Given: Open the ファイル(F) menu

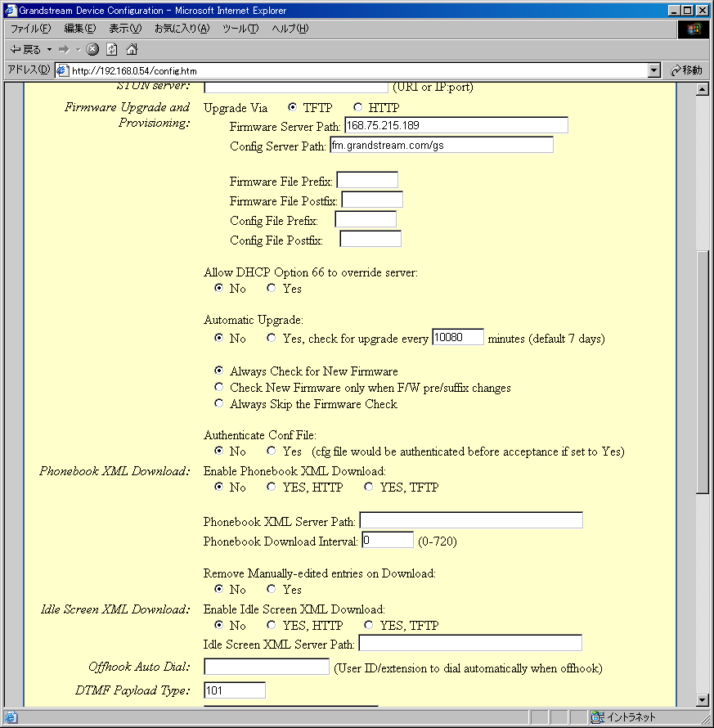Looking at the screenshot, I should [29, 29].
